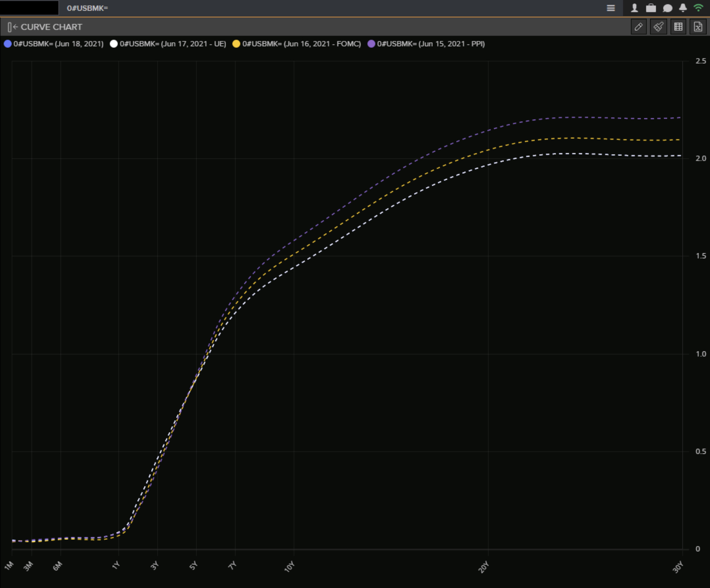Open the user profile icon
The image size is (710, 588).
[x=634, y=8]
